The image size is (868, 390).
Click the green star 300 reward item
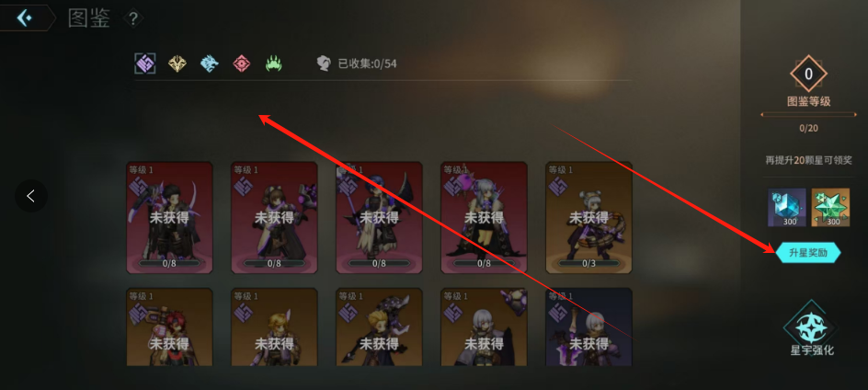pos(830,207)
